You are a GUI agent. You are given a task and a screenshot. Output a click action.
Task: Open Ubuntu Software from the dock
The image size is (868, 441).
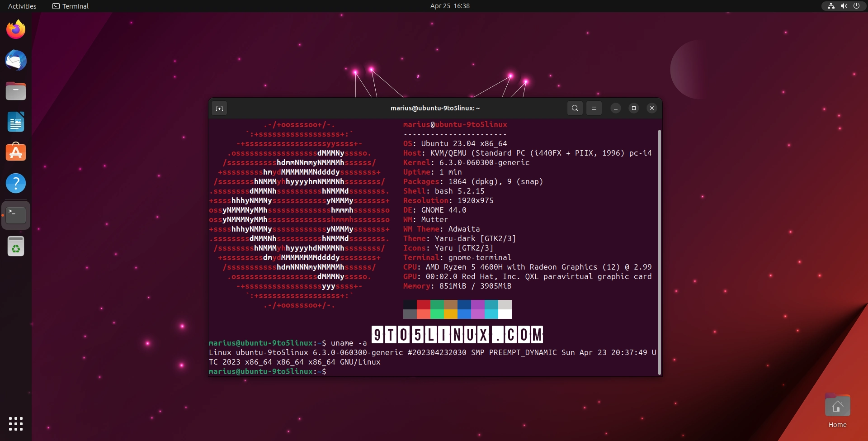(x=16, y=152)
